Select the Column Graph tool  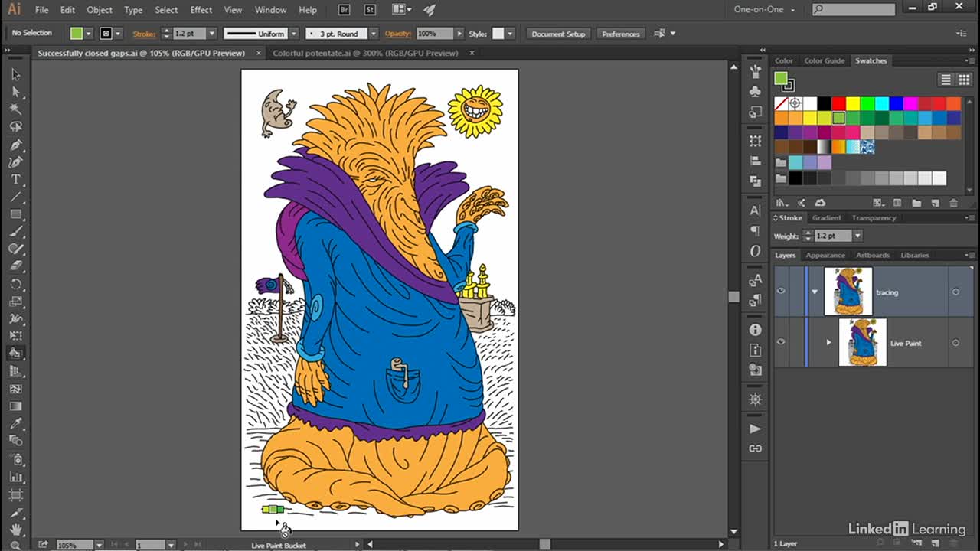point(15,477)
